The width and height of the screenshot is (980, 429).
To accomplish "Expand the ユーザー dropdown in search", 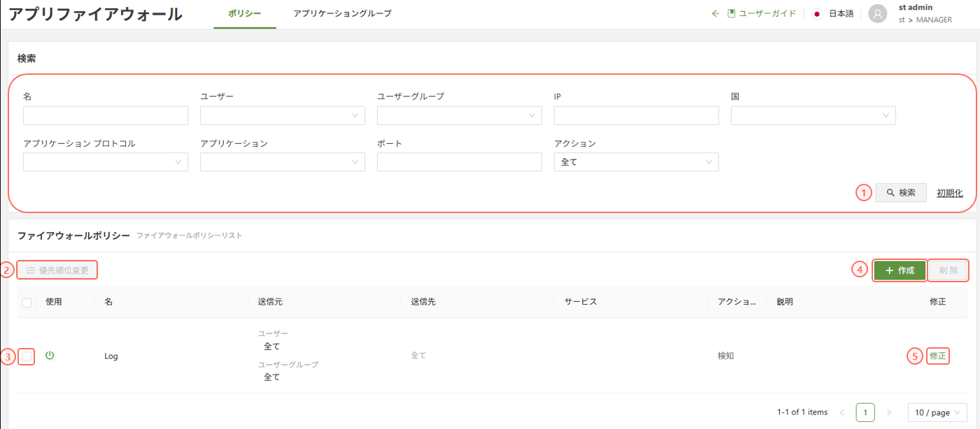I will tap(282, 115).
